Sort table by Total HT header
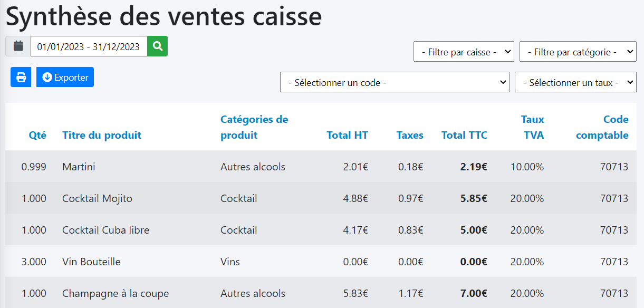This screenshot has width=644, height=308. [347, 135]
